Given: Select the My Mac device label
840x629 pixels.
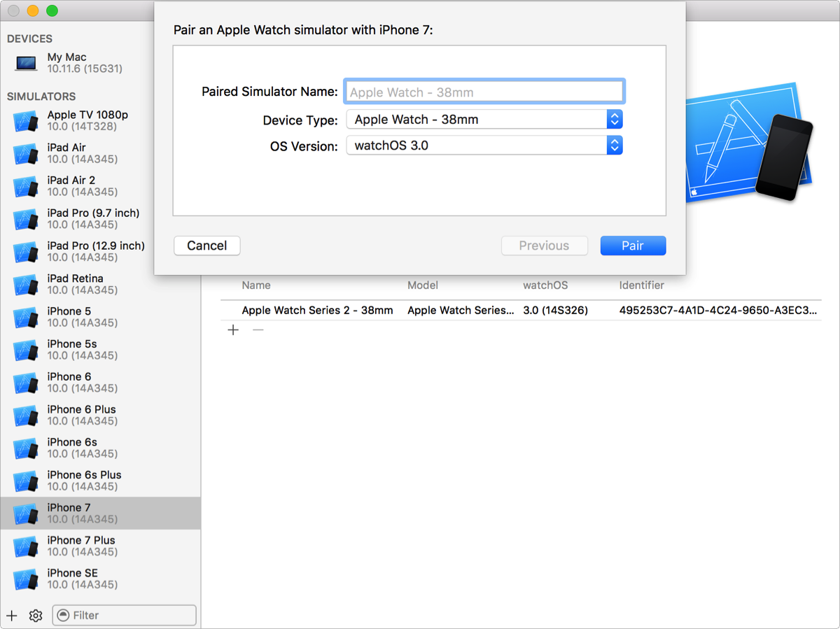Looking at the screenshot, I should (67, 57).
